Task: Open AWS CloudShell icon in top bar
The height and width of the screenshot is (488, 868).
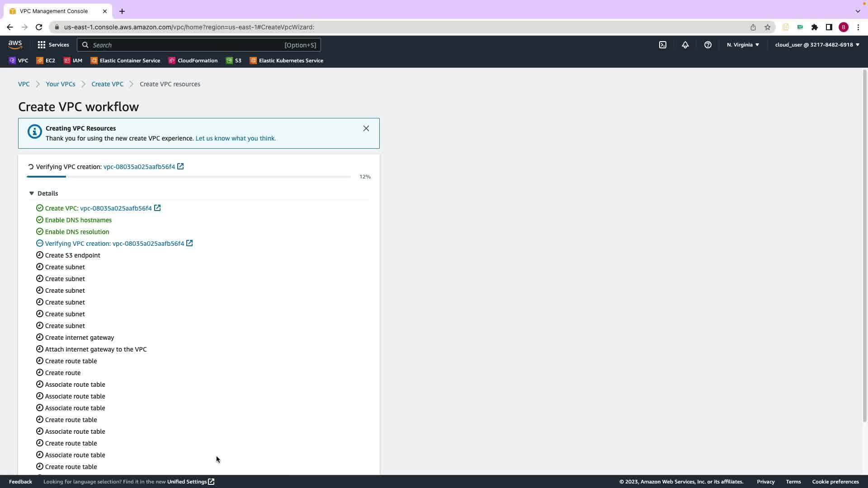Action: (x=663, y=45)
